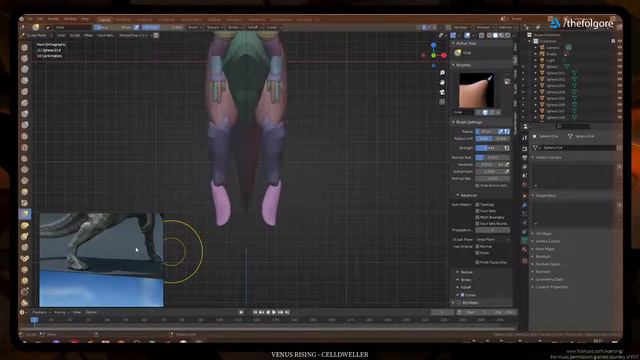Open the Sculpt Mode selector dropdown

point(38,36)
